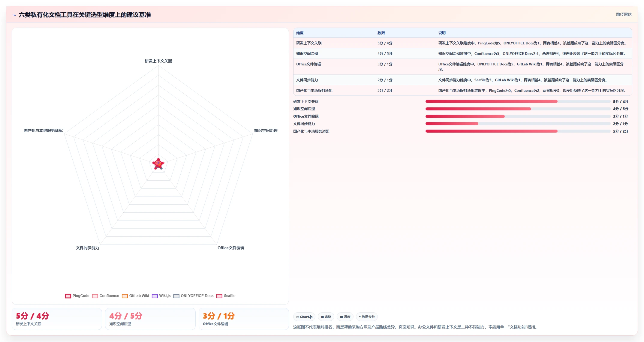Click the radar axis label Office文件编辑
The image size is (644, 342).
point(231,248)
